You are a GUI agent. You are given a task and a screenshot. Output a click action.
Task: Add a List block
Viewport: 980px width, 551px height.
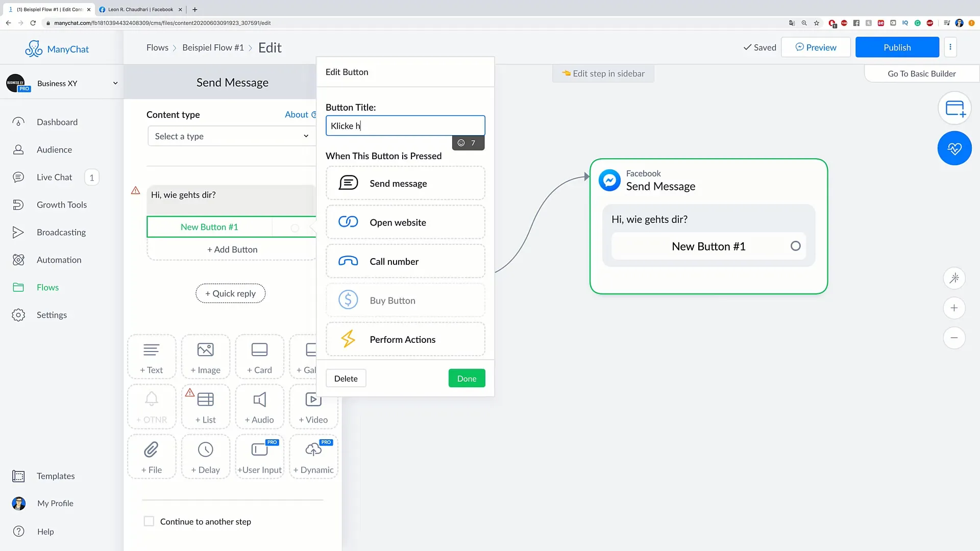point(206,407)
